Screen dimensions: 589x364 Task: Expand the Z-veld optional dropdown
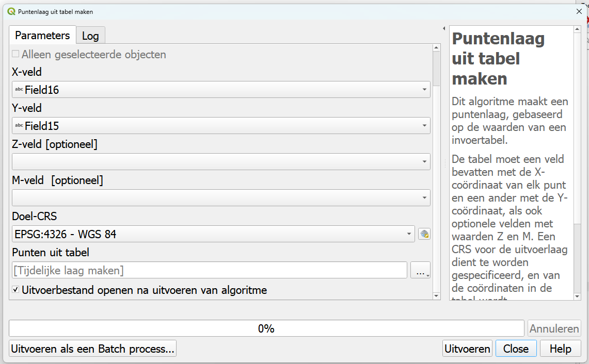pos(221,161)
